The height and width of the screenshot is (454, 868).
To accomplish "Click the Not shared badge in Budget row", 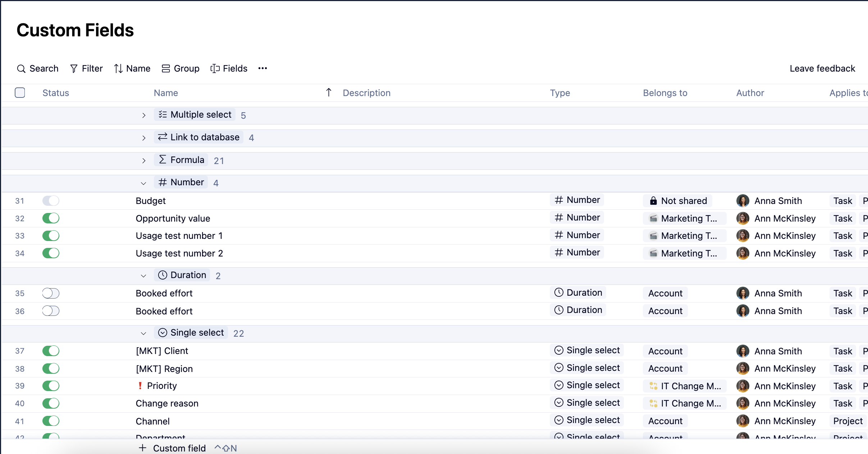I will [678, 201].
